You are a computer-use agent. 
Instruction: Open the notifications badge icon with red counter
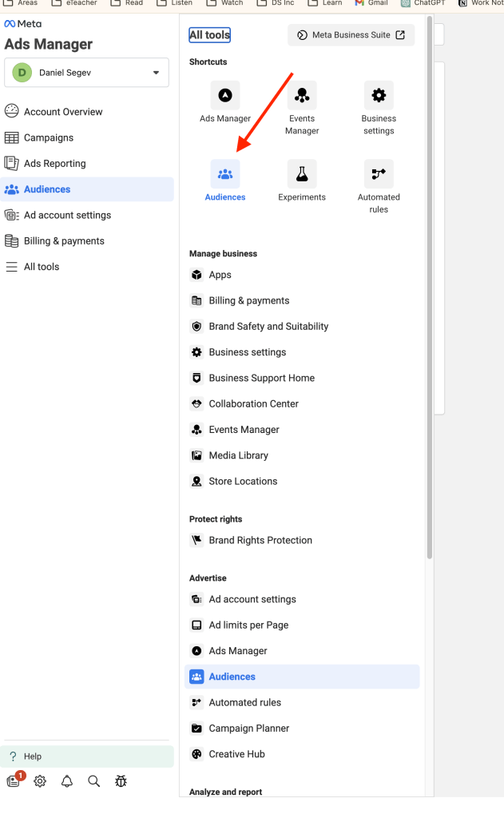click(x=14, y=781)
